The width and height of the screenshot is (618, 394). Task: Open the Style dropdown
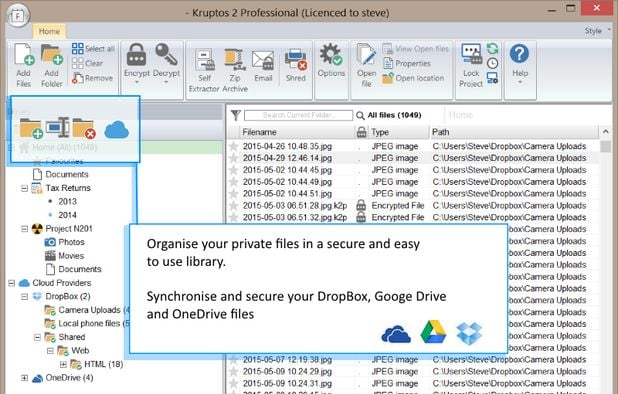tap(597, 31)
